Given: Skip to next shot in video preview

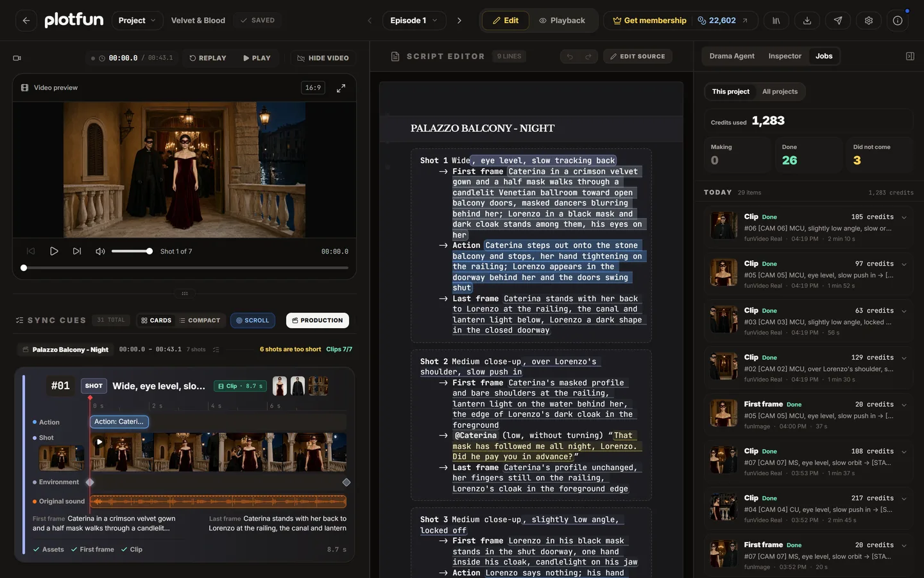Looking at the screenshot, I should tap(77, 251).
